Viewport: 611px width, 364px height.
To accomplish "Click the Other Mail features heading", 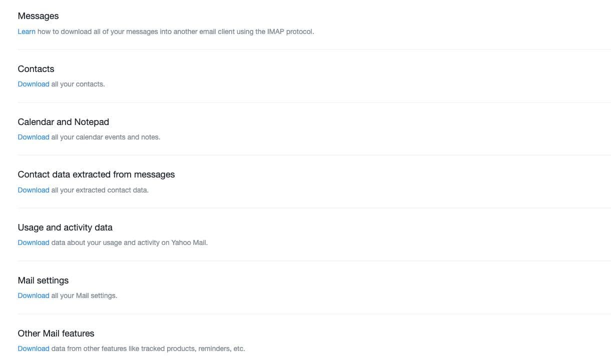I will click(x=56, y=333).
